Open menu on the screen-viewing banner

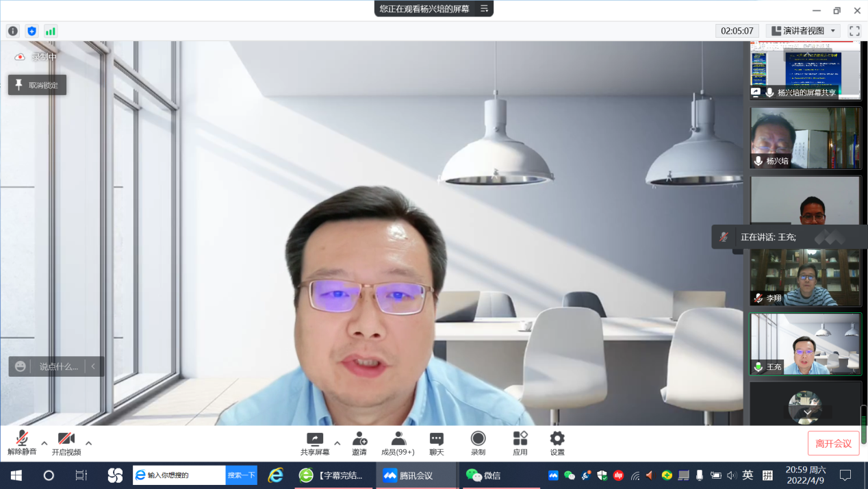coord(484,9)
